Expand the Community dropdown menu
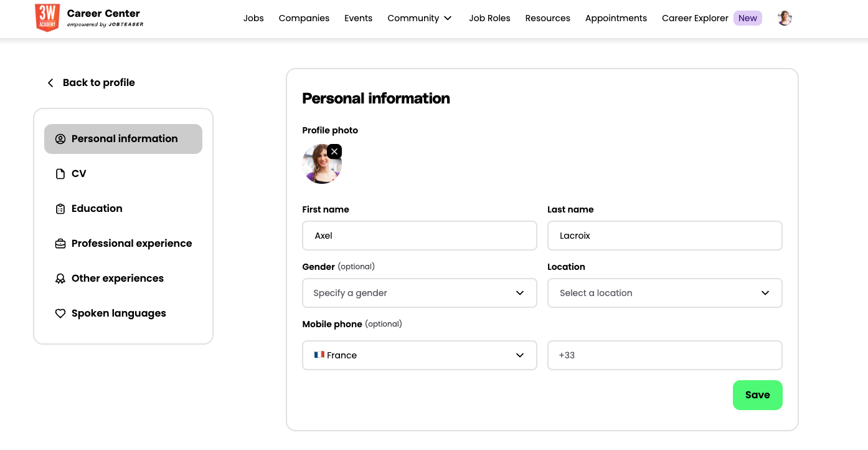The height and width of the screenshot is (450, 868). pyautogui.click(x=420, y=18)
